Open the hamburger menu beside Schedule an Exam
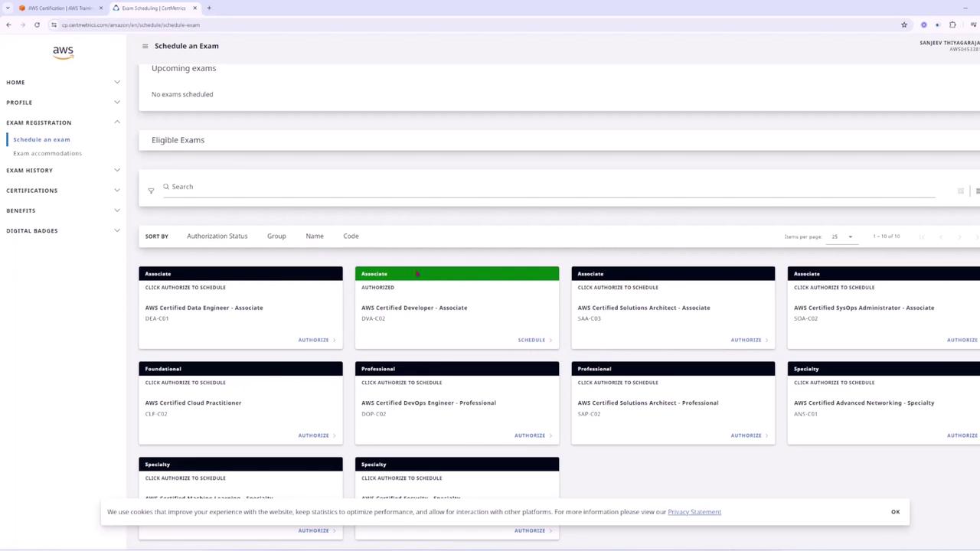980x551 pixels. coord(145,46)
